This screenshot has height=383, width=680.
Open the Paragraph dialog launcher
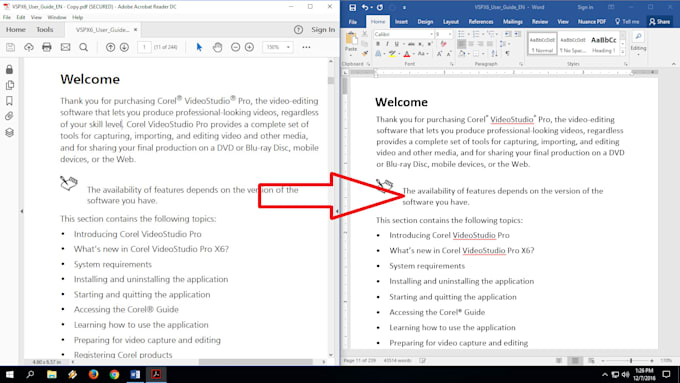click(x=521, y=64)
